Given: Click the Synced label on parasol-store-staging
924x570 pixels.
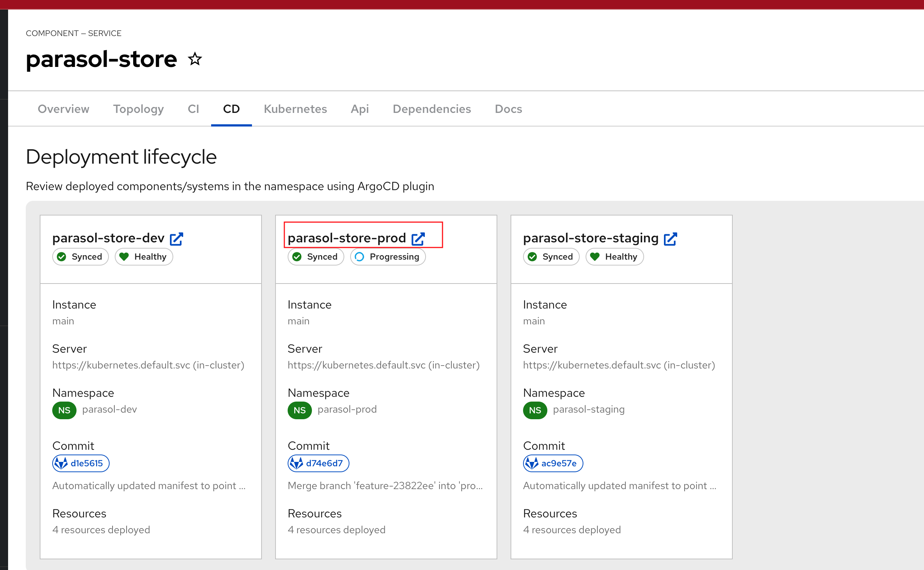Looking at the screenshot, I should tap(558, 257).
